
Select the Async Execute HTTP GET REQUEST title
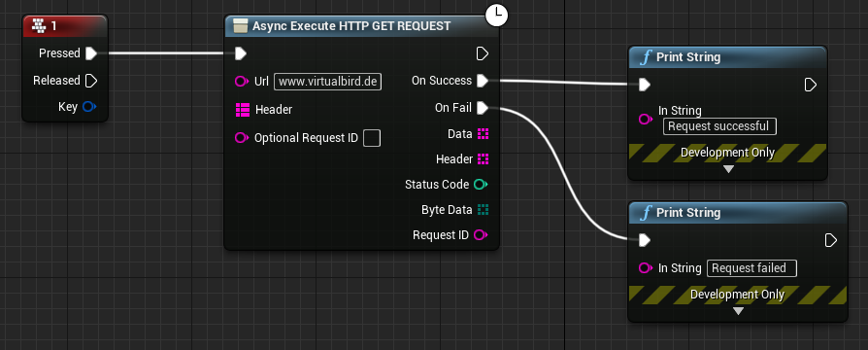351,26
